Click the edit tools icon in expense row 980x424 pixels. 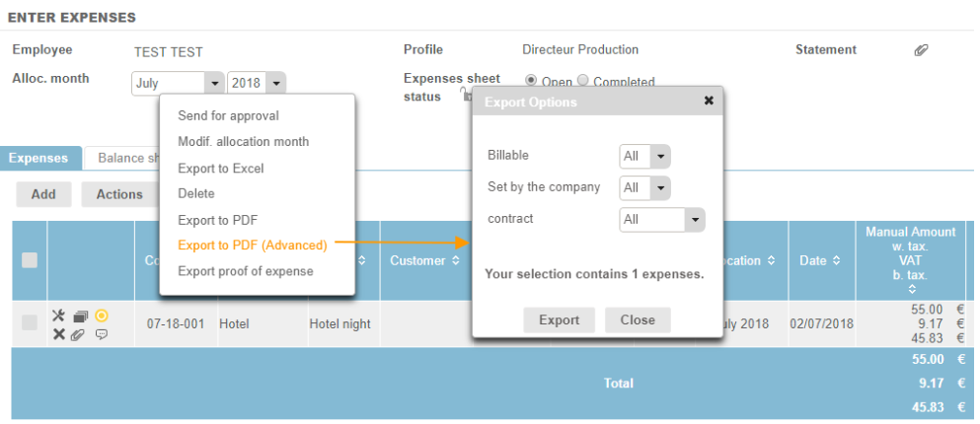58,317
